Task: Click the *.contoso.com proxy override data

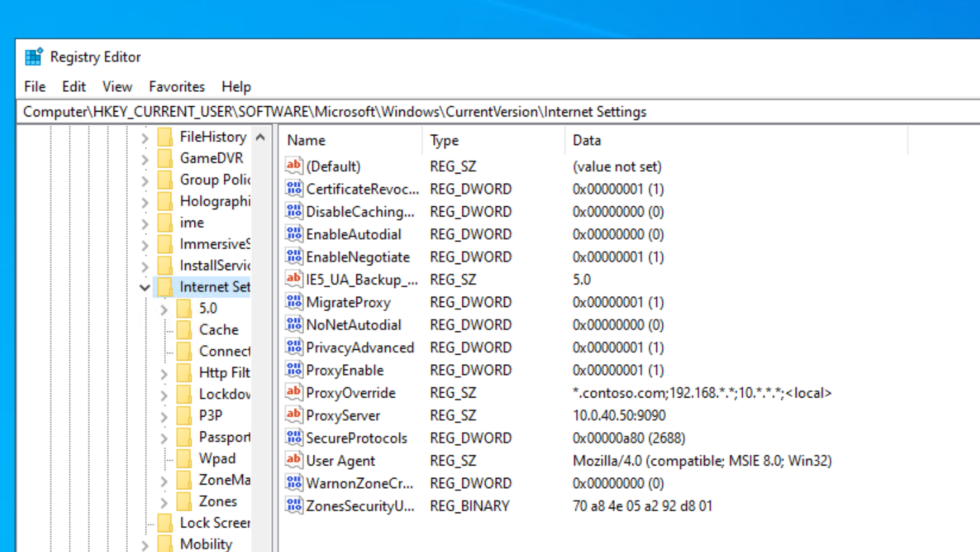Action: (702, 393)
